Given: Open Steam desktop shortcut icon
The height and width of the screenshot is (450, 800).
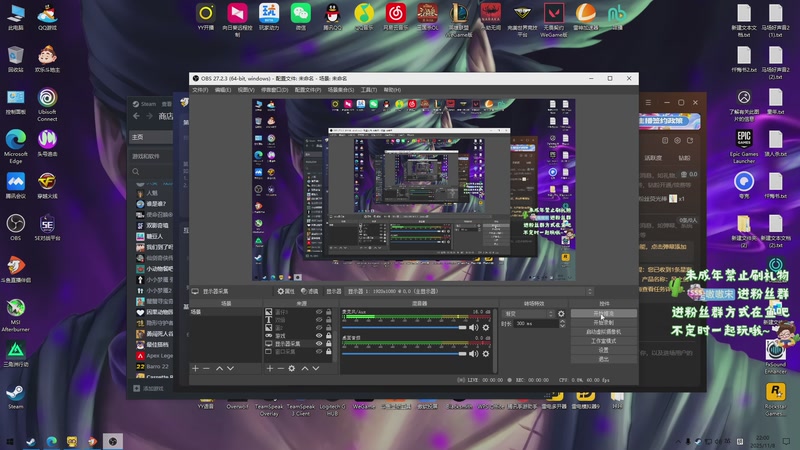Looking at the screenshot, I should [15, 397].
